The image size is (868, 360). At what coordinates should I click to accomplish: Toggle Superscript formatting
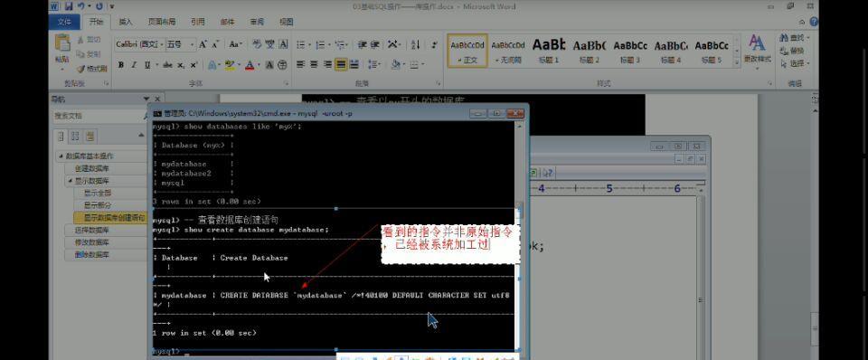(193, 65)
